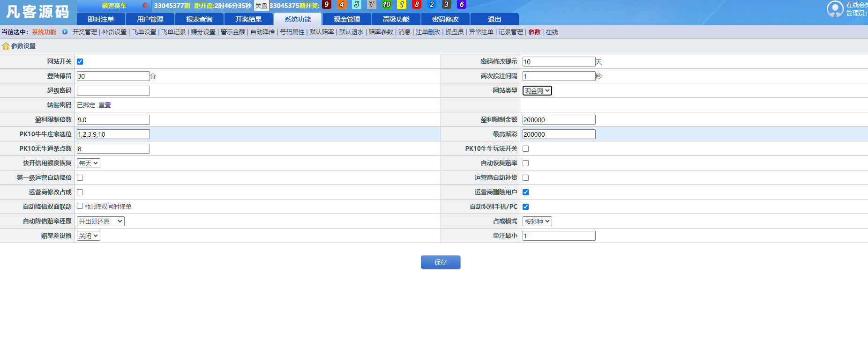Open 异常注单 submenu link
Viewport: 868px width, 354px height.
pos(481,32)
